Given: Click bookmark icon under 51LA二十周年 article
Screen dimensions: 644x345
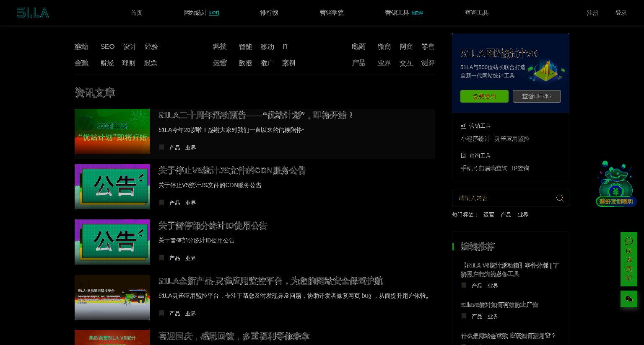Looking at the screenshot, I should [161, 147].
